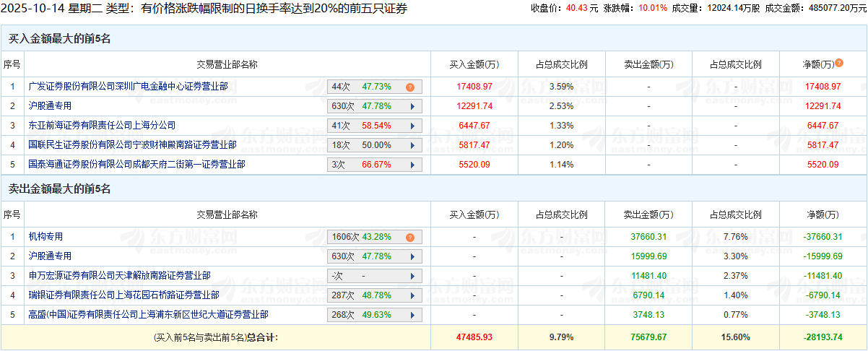Screen dimensions: 868x351
Task: Click the help icon in the 广发证券 row
Action: (410, 87)
